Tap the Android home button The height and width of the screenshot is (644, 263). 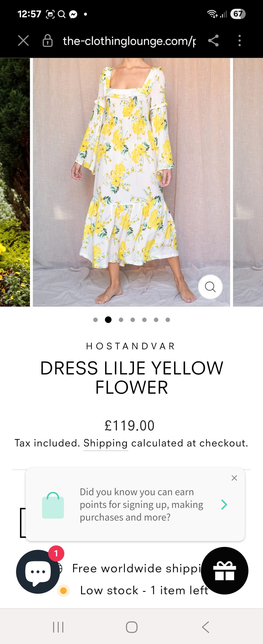(131, 627)
